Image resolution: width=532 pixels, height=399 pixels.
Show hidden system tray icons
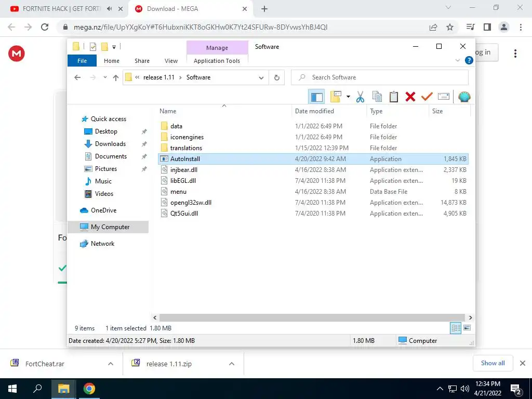tap(440, 389)
